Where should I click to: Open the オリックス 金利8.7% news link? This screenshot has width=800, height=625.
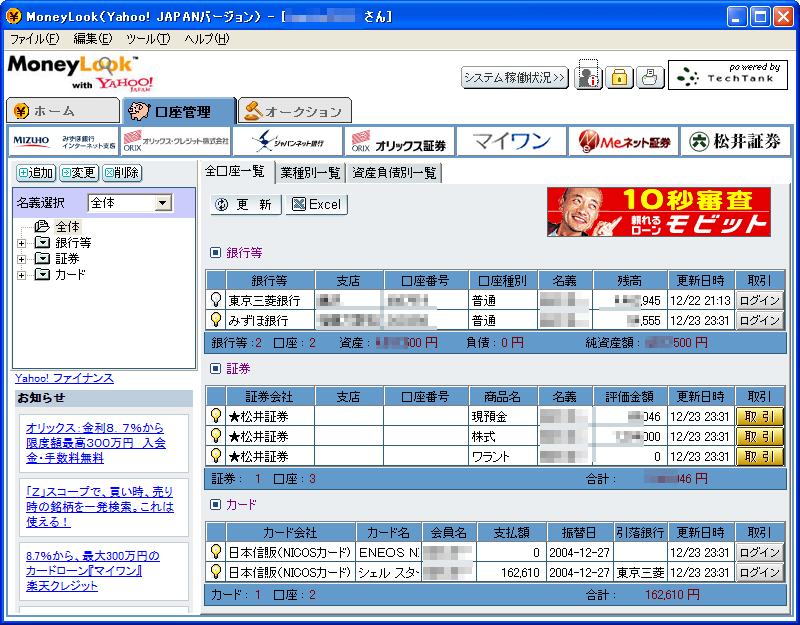[96, 443]
